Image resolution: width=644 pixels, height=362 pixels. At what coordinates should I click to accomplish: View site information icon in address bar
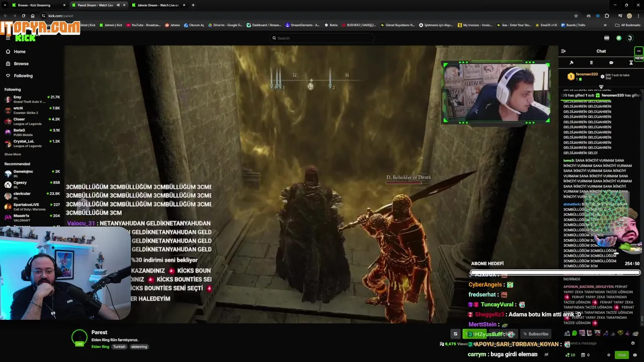click(44, 16)
